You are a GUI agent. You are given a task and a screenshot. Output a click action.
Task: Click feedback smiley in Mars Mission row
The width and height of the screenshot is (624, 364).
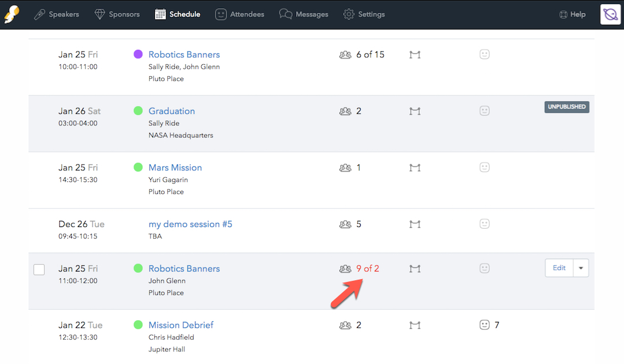click(484, 167)
